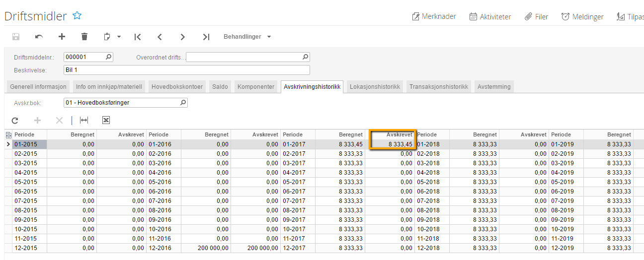Viewport: 644px width, 260px height.
Task: Go to first record arrow icon
Action: tap(138, 37)
